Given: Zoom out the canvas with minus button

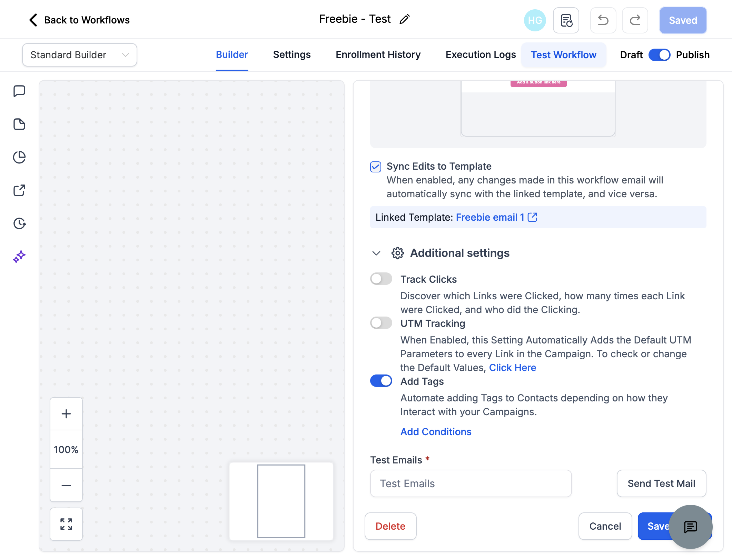Looking at the screenshot, I should 66,485.
